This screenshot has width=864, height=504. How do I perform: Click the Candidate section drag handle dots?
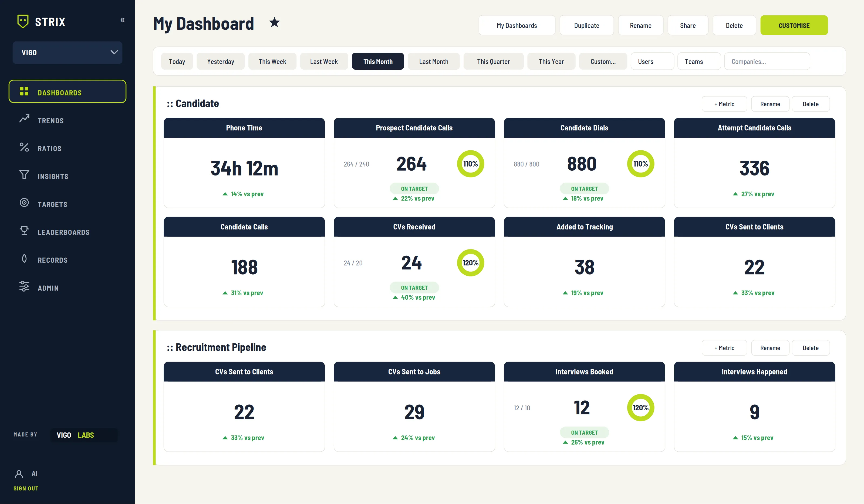coord(170,104)
